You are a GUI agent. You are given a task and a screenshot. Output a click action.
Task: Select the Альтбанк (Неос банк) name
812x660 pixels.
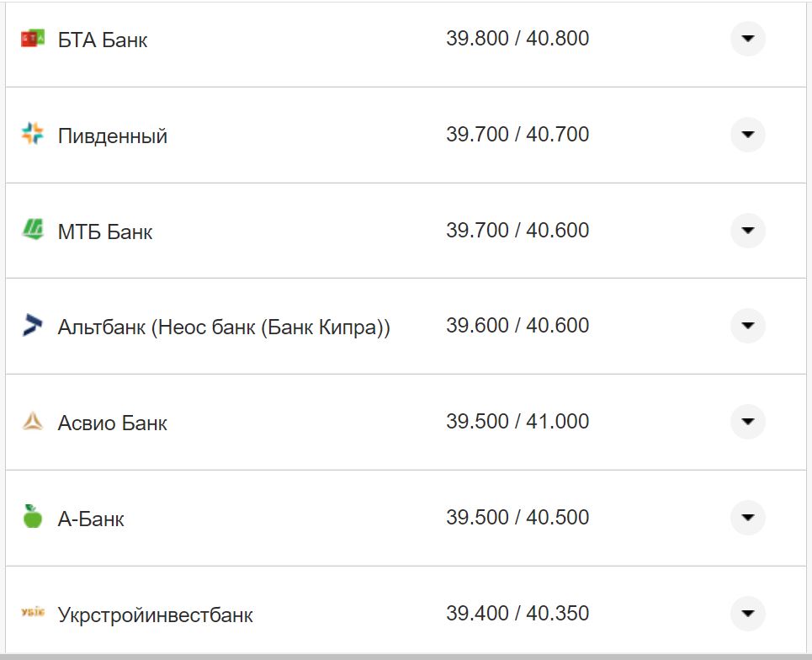tap(224, 327)
